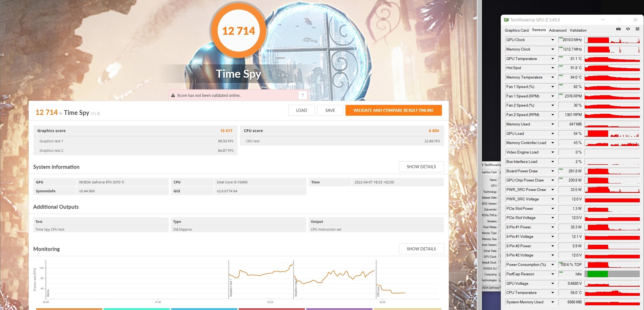
Task: Click the "Intel Core i5-10400" cell
Action: coord(260,182)
